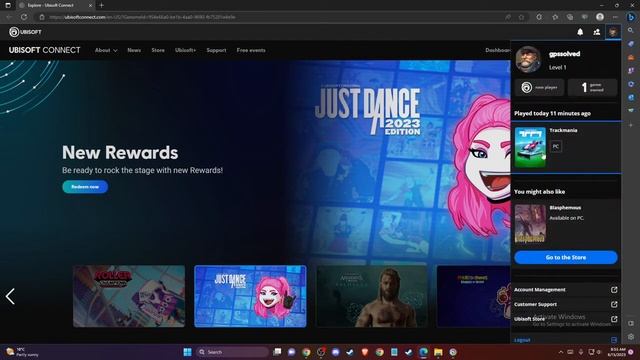This screenshot has height=360, width=640.
Task: Click the Redeem now button
Action: [85, 187]
